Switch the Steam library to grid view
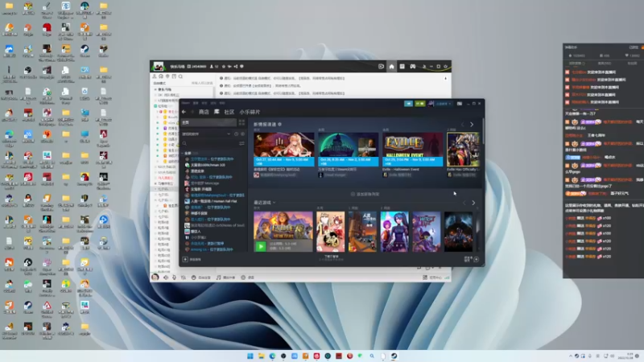Screen dimensions: 644x362 [242, 122]
